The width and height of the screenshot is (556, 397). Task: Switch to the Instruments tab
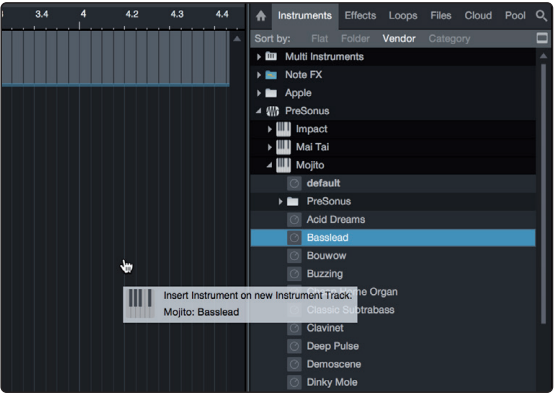tap(305, 16)
